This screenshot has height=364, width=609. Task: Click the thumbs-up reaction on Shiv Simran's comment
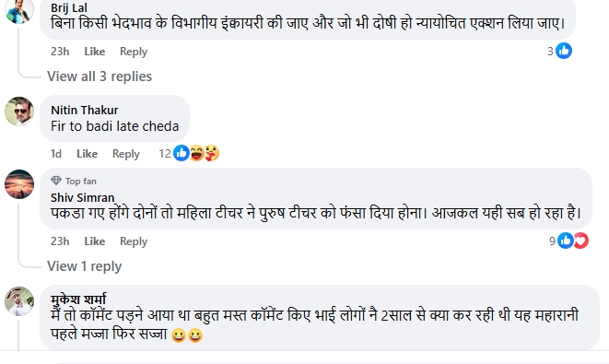(x=566, y=241)
